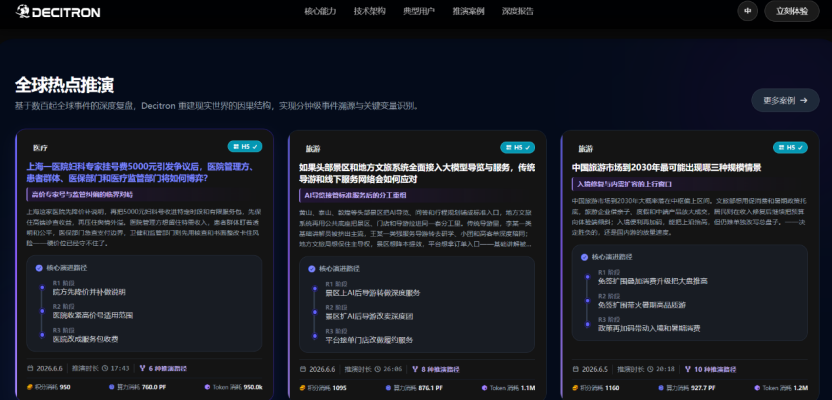Click 旅游 tag on the 大模型导览 card

[313, 149]
